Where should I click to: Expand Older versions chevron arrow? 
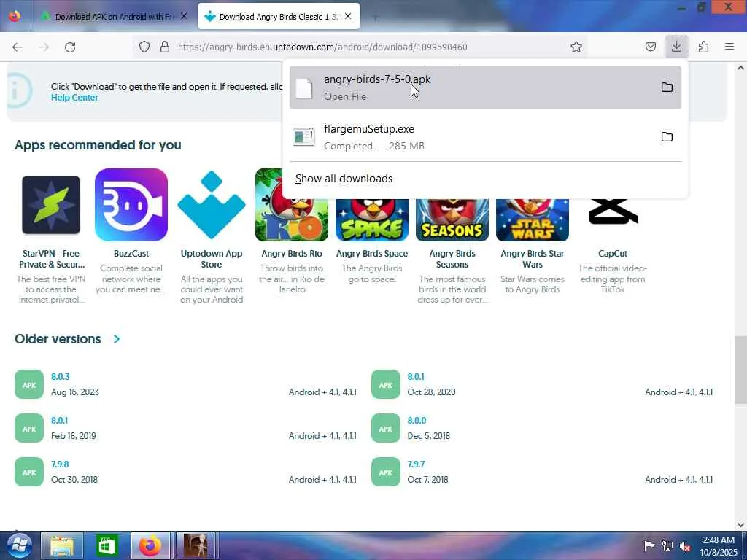point(117,339)
